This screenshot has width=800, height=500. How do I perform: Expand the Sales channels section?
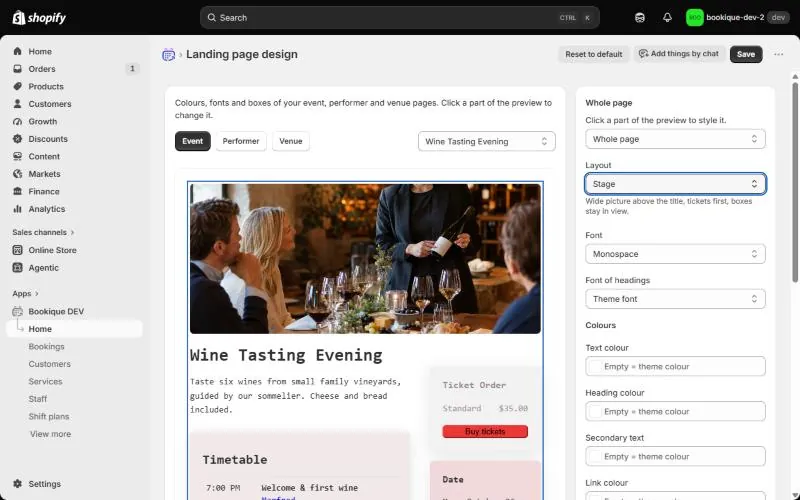point(43,232)
